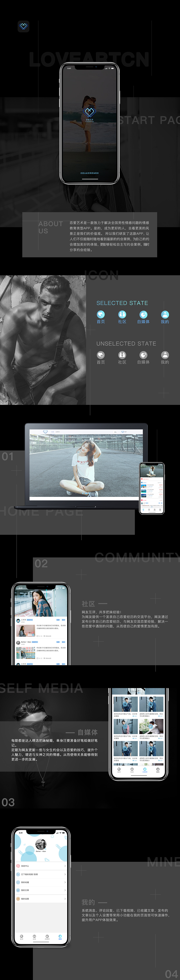Click the UNSELECTED STATE label
The height and width of the screenshot is (980, 180).
pos(127,344)
